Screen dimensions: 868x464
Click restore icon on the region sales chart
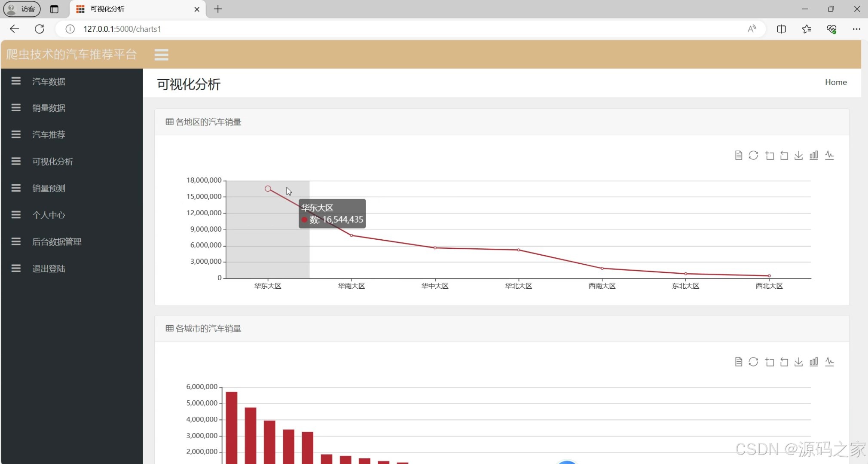pyautogui.click(x=753, y=156)
